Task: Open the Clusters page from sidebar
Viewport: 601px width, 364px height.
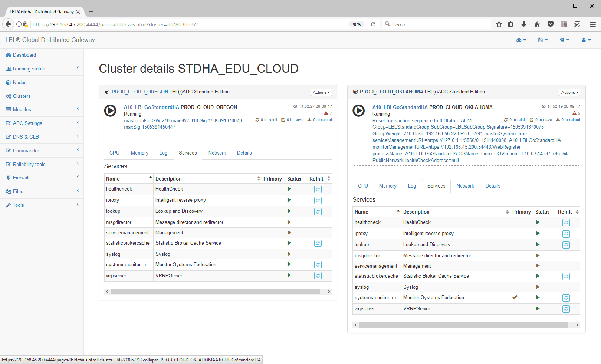Action: (x=22, y=96)
